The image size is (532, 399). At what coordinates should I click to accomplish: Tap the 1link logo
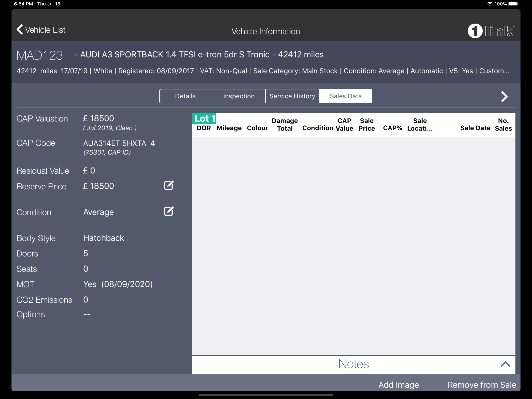[x=491, y=31]
